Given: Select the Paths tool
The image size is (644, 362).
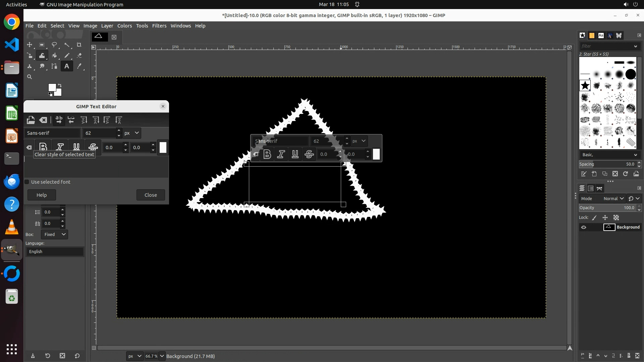Looking at the screenshot, I should point(54,66).
